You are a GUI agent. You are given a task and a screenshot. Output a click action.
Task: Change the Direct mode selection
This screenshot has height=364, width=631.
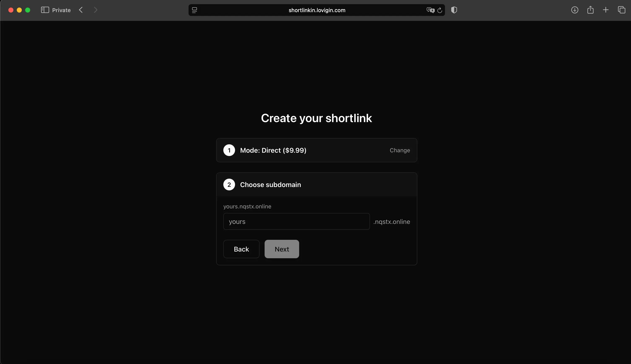pos(399,150)
